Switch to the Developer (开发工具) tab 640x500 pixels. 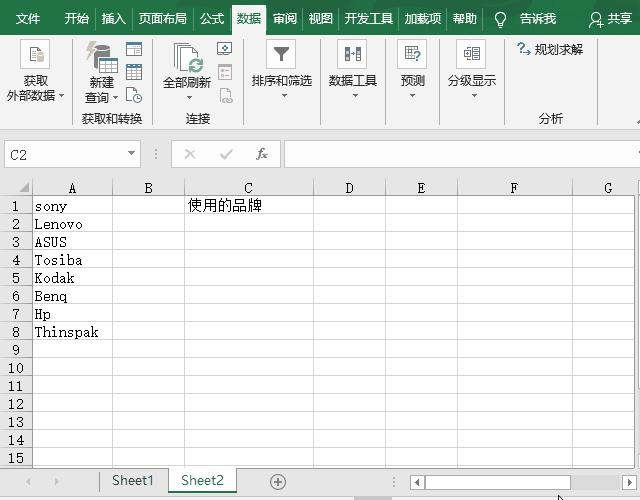click(369, 19)
